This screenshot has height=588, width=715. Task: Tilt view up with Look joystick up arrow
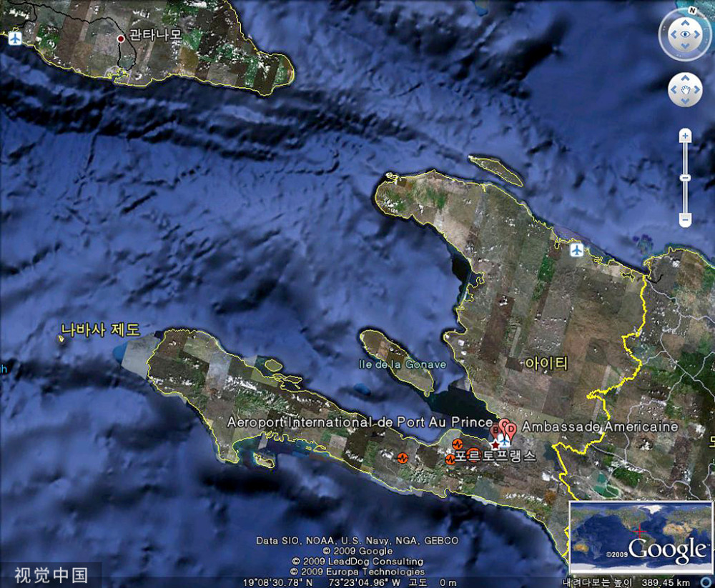tap(685, 23)
